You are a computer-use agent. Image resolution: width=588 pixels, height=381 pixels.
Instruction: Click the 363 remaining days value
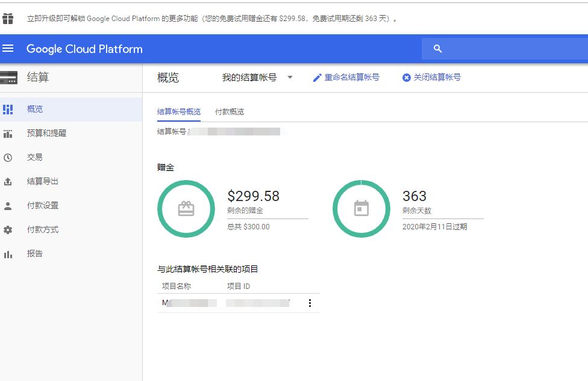click(x=414, y=196)
